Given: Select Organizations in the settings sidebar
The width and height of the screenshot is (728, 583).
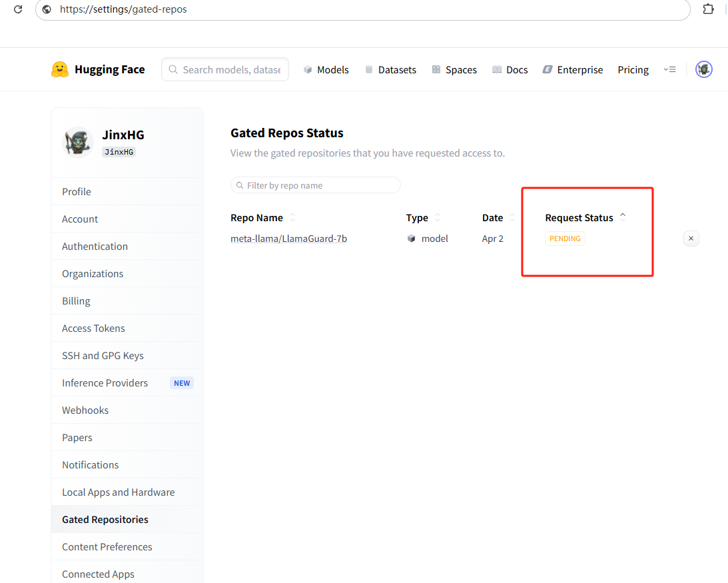Looking at the screenshot, I should (127, 274).
